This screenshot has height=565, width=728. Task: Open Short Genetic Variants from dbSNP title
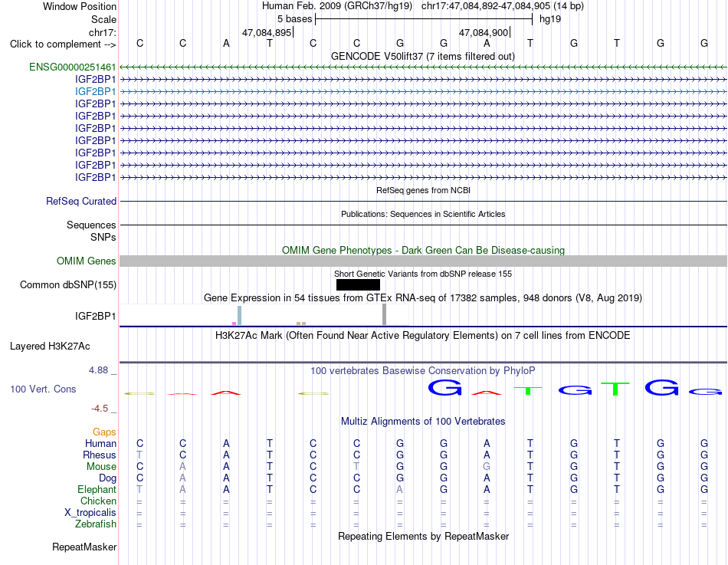coord(423,274)
